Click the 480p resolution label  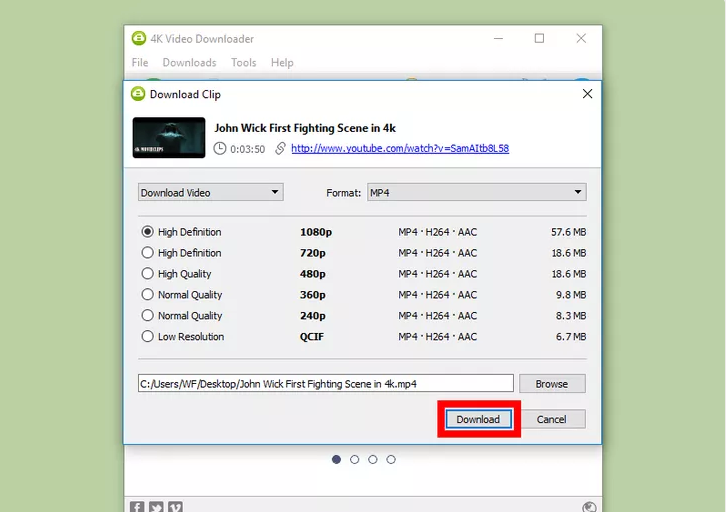pyautogui.click(x=313, y=274)
